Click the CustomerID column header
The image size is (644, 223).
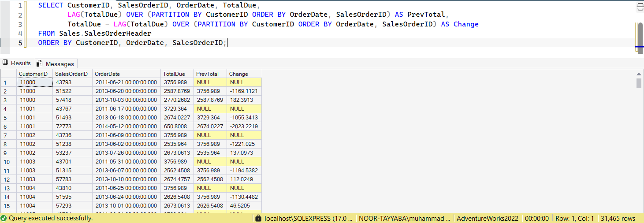[34, 74]
